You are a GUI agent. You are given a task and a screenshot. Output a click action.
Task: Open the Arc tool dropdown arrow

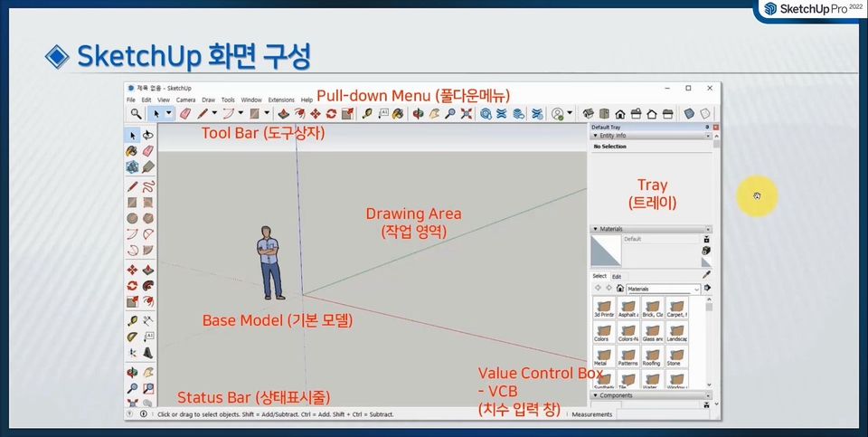coord(241,113)
